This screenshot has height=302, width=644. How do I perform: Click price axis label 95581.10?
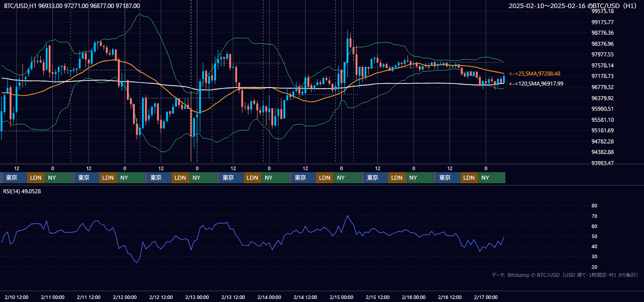[602, 120]
